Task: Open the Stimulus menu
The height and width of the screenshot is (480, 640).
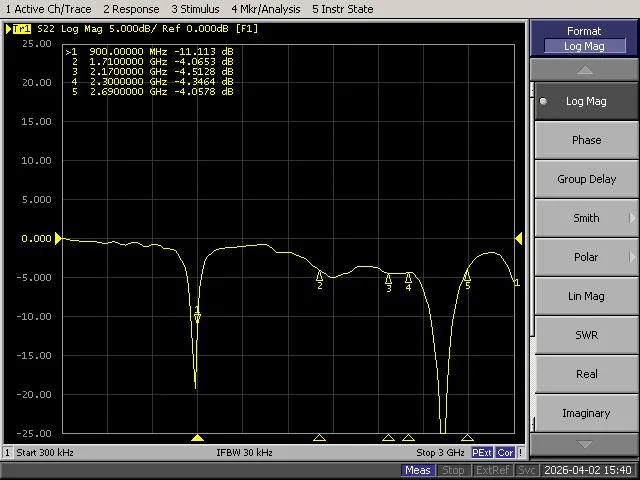Action: (195, 9)
